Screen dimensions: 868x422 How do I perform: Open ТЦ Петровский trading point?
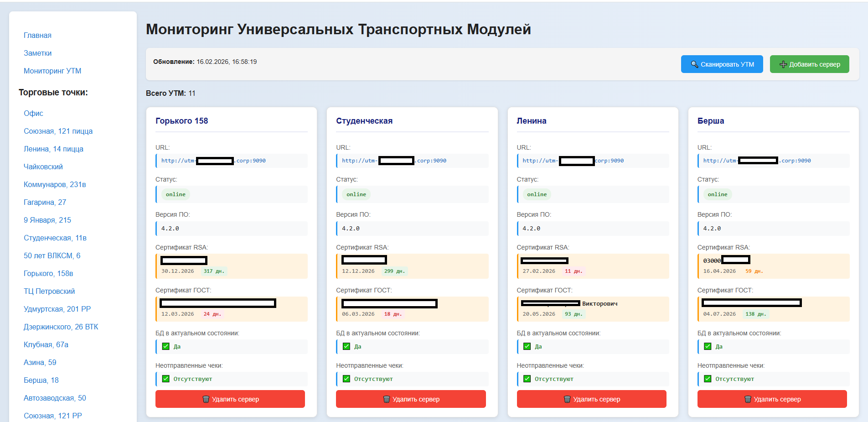coord(49,291)
